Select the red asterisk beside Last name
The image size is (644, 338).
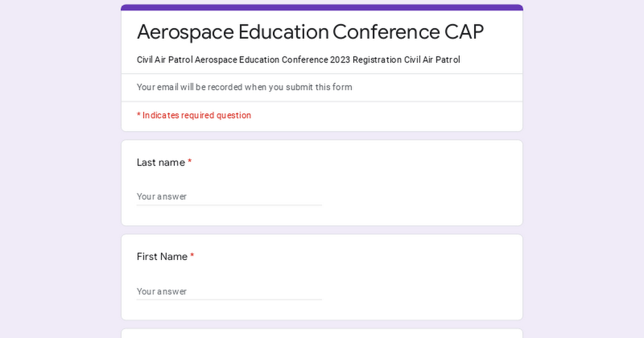[x=189, y=163]
